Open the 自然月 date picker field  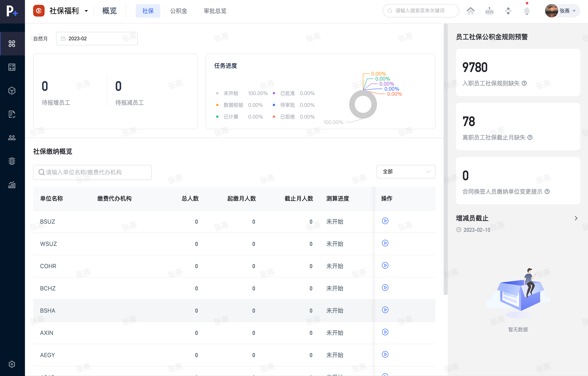[x=97, y=39]
